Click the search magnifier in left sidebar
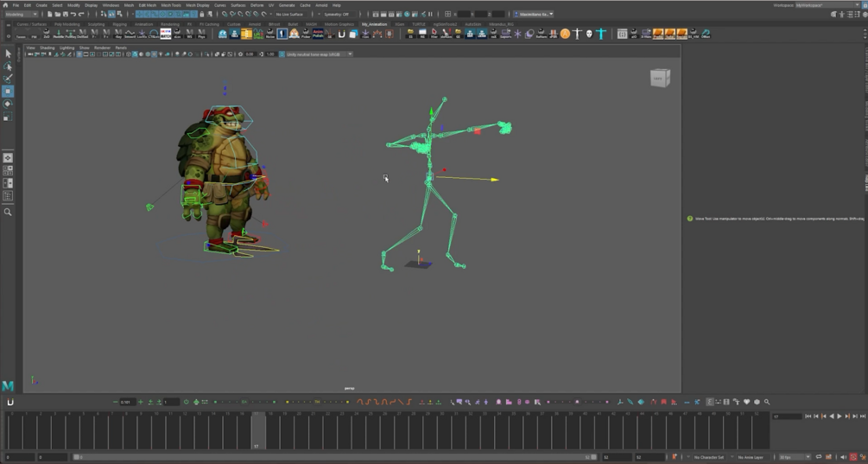This screenshot has height=464, width=868. pos(8,212)
